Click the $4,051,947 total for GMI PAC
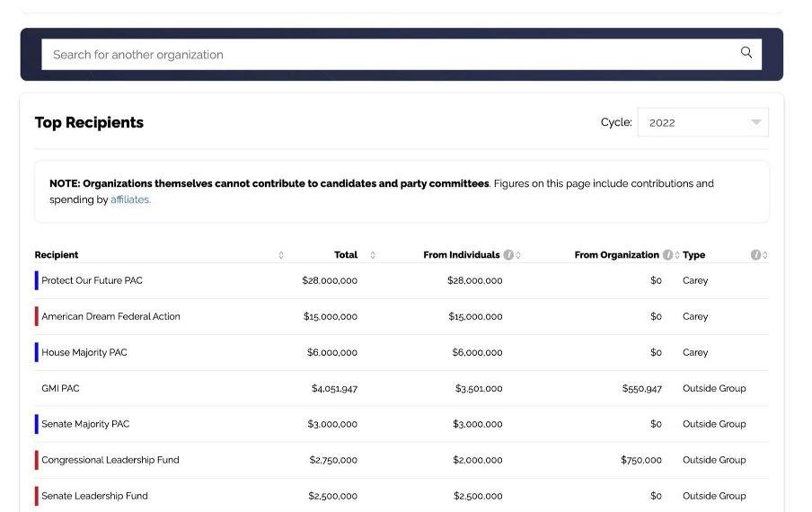This screenshot has width=812, height=512. tap(334, 388)
